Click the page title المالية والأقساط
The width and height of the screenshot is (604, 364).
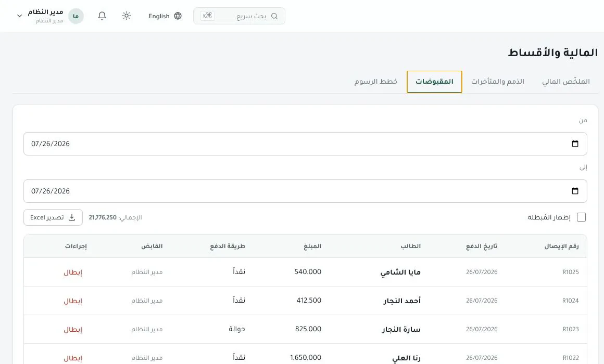(553, 53)
